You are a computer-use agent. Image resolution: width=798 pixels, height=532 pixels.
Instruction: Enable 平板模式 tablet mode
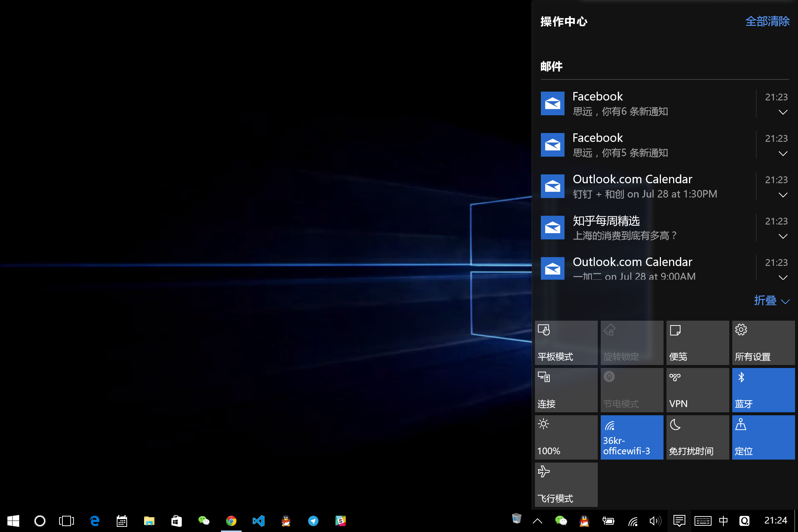coord(566,342)
